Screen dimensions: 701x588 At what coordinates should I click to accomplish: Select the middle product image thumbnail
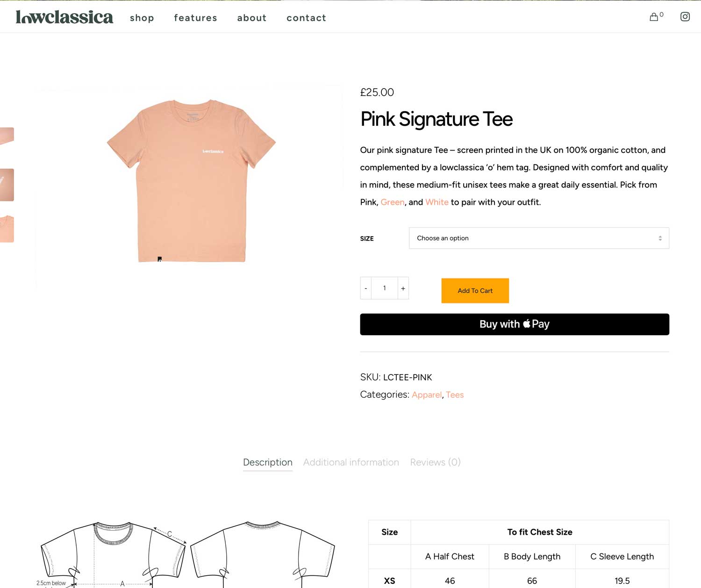click(7, 185)
